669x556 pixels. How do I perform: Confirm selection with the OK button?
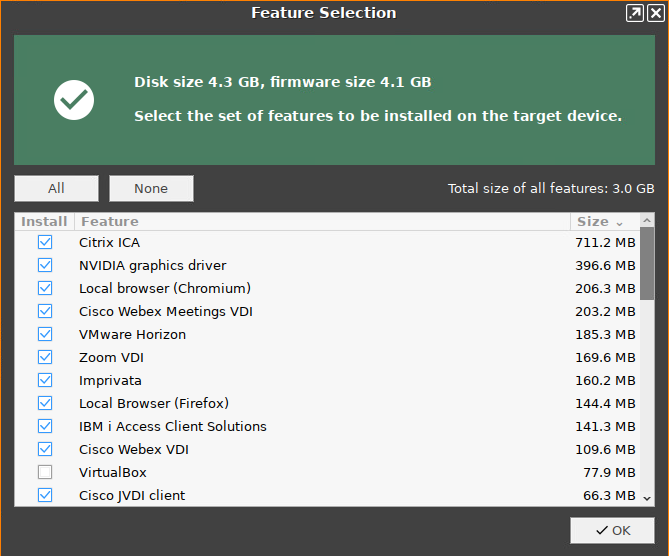tap(612, 530)
